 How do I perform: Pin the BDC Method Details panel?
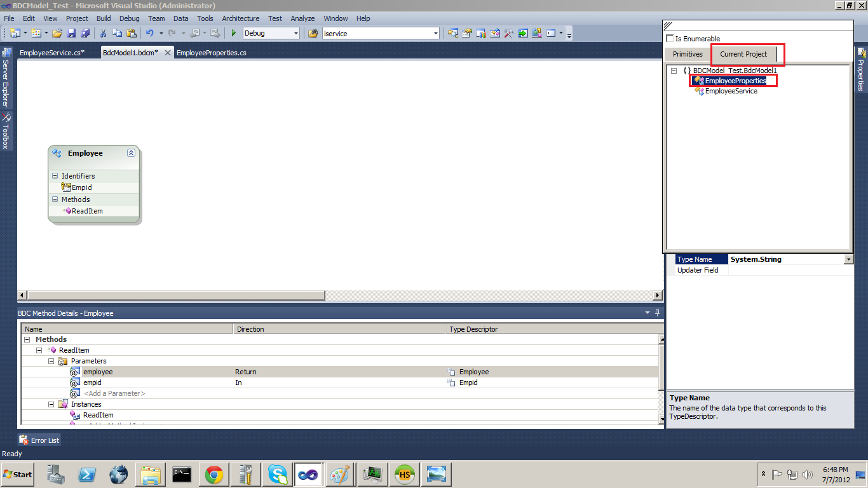[x=658, y=313]
